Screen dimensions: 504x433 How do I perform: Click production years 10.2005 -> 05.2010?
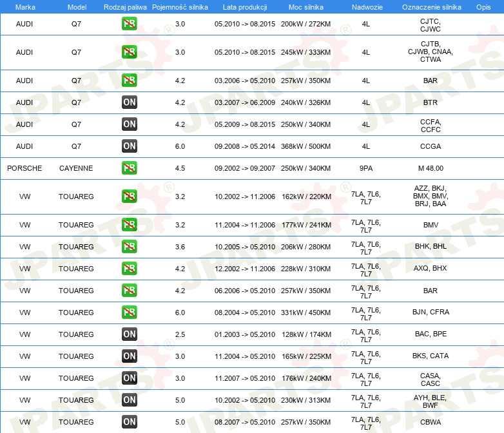245,247
